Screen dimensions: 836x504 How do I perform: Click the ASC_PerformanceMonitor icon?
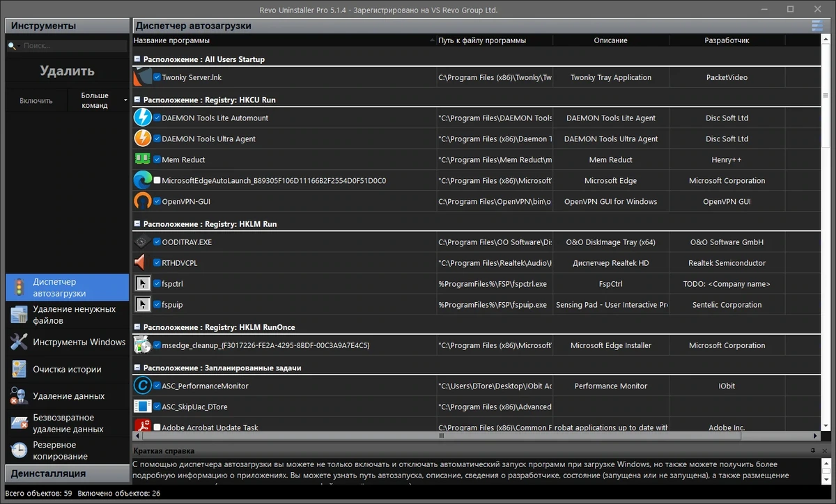click(142, 386)
